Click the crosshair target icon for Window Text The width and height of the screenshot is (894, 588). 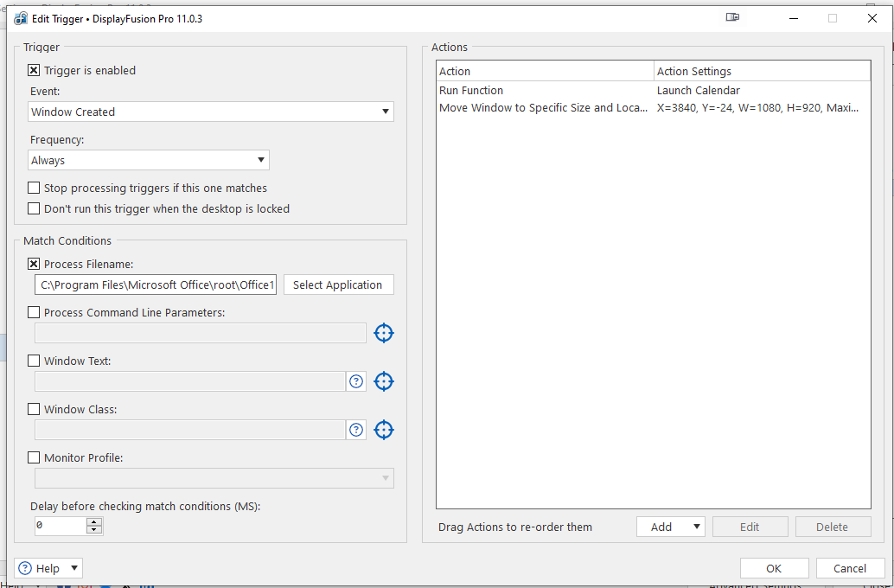384,381
